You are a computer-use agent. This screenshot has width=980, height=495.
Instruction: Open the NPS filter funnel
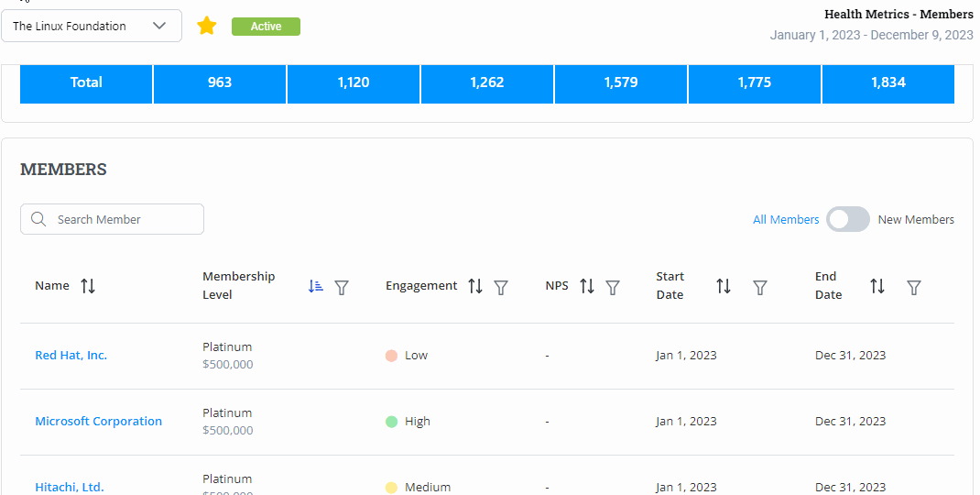[x=613, y=287]
